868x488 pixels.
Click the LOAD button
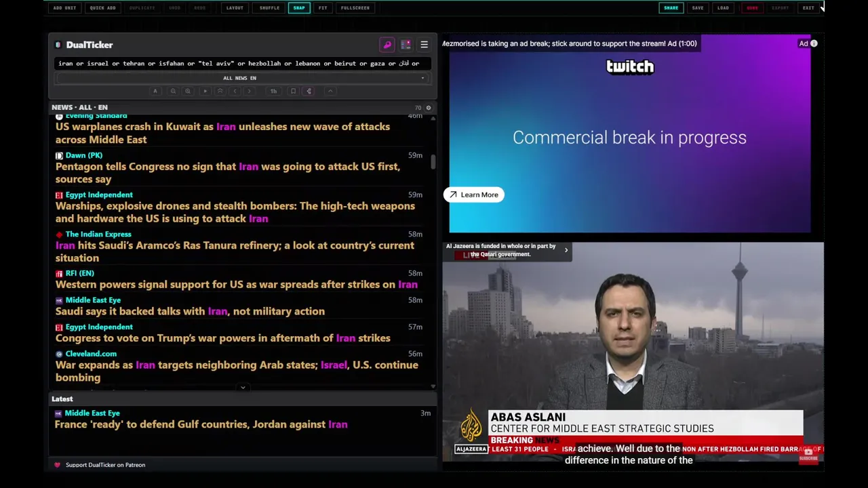[x=723, y=8]
